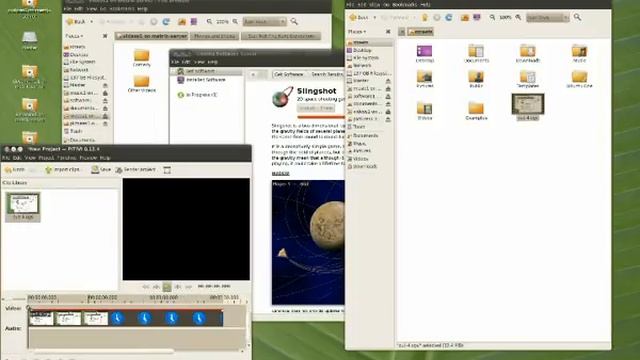Screen dimensions: 640x360
Task: Toggle fullscreen icon in PiTiVi toolbar
Action: tap(167, 170)
